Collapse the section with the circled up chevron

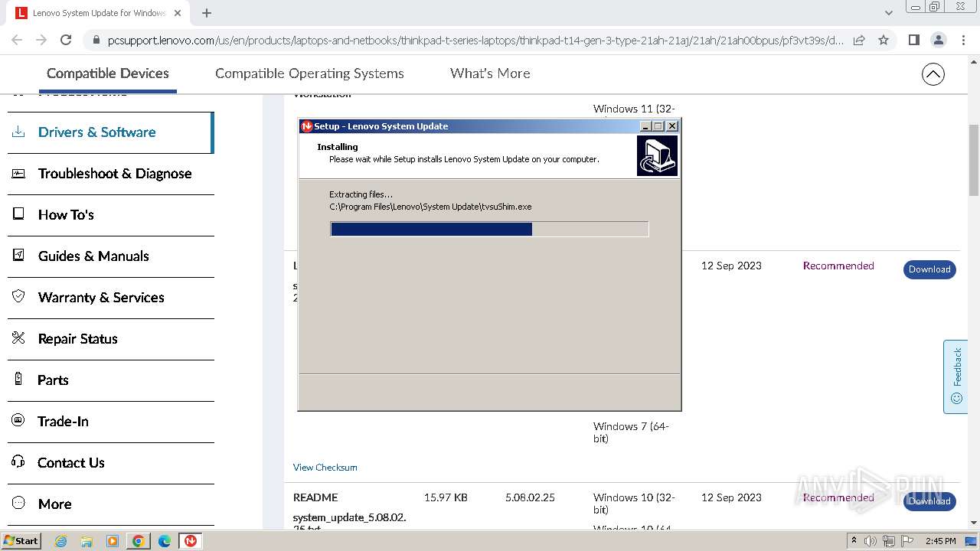click(933, 74)
